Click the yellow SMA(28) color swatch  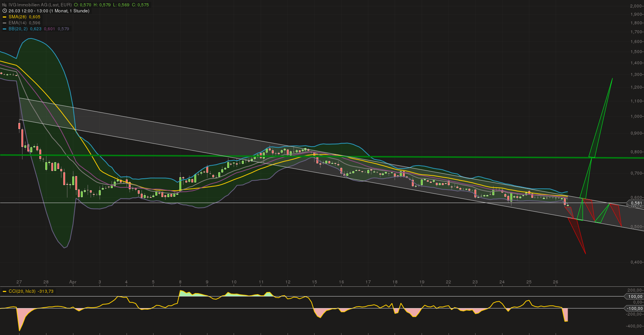click(x=4, y=17)
